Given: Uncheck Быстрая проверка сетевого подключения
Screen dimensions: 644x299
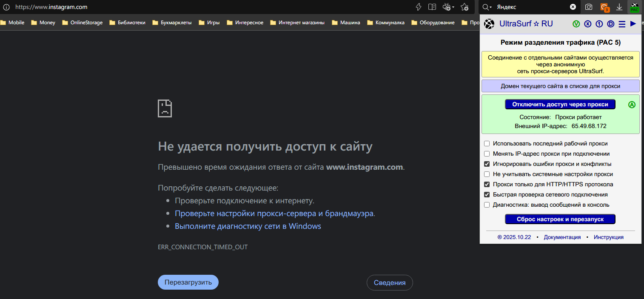Looking at the screenshot, I should (487, 194).
